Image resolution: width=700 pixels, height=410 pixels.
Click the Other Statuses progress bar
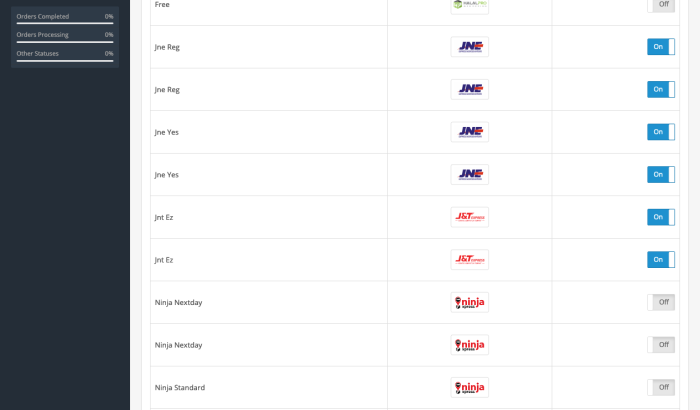point(65,61)
